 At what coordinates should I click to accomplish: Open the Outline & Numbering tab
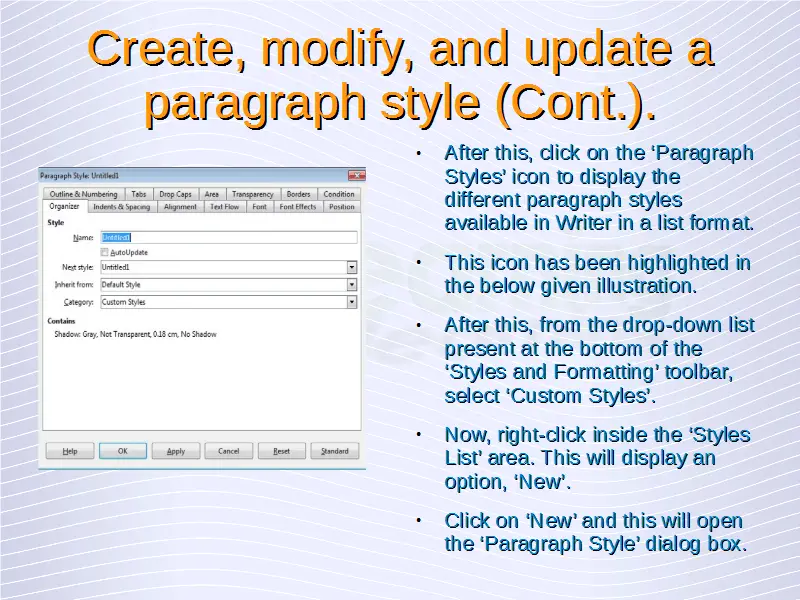[83, 194]
